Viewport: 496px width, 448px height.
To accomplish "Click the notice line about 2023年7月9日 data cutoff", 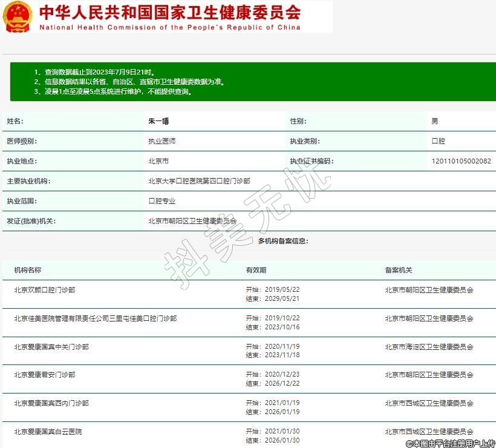I will pyautogui.click(x=95, y=71).
